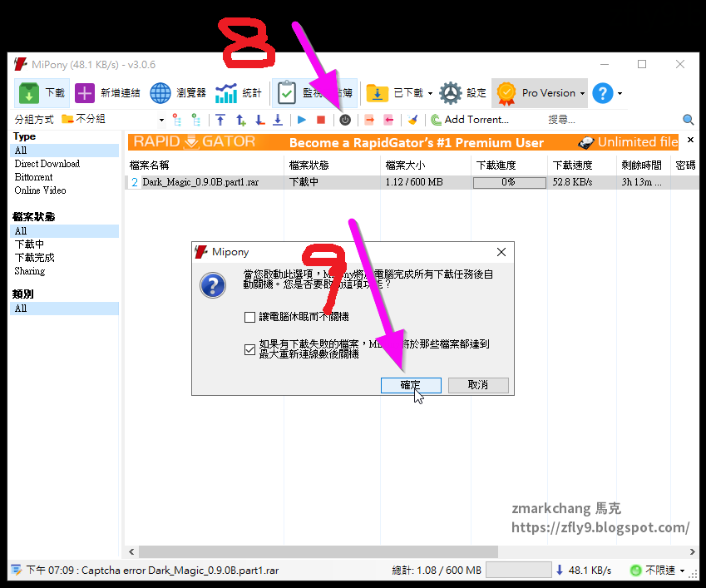This screenshot has height=588, width=706.
Task: Filter by 下載完成 status
Action: [35, 258]
